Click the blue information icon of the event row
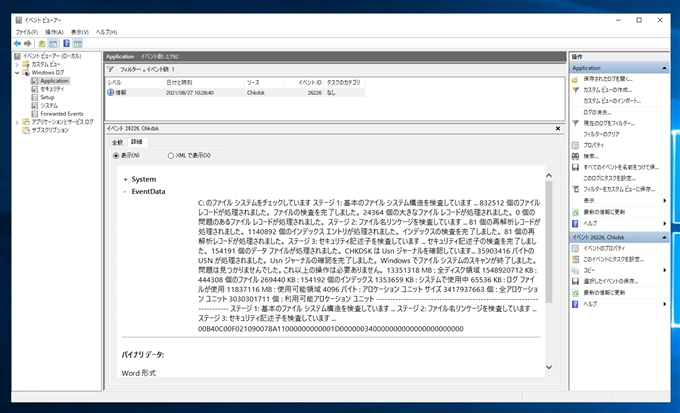Image resolution: width=680 pixels, height=413 pixels. click(x=111, y=92)
